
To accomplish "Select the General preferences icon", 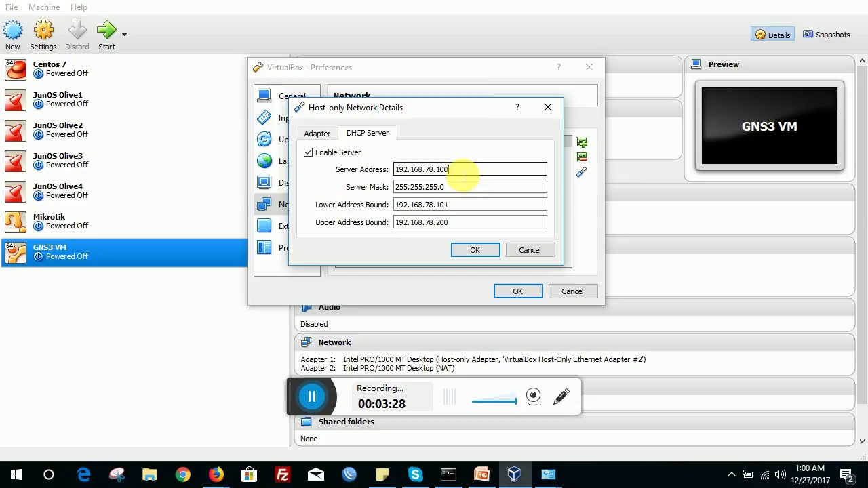I will point(264,96).
